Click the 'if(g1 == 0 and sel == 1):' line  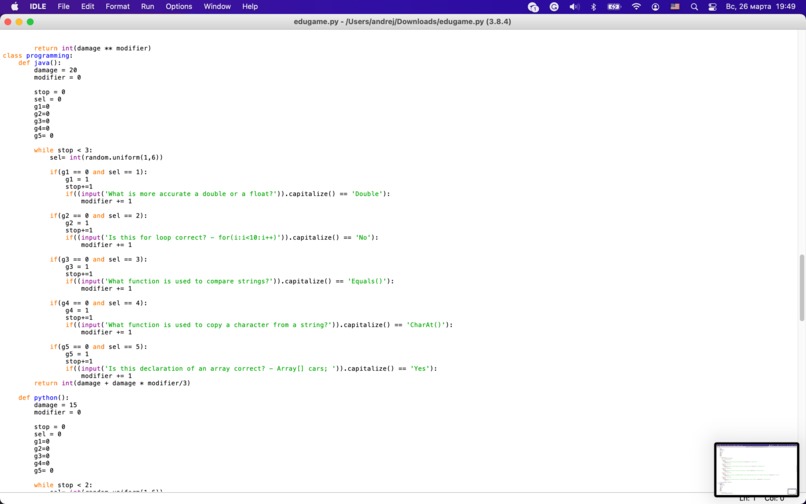click(98, 172)
